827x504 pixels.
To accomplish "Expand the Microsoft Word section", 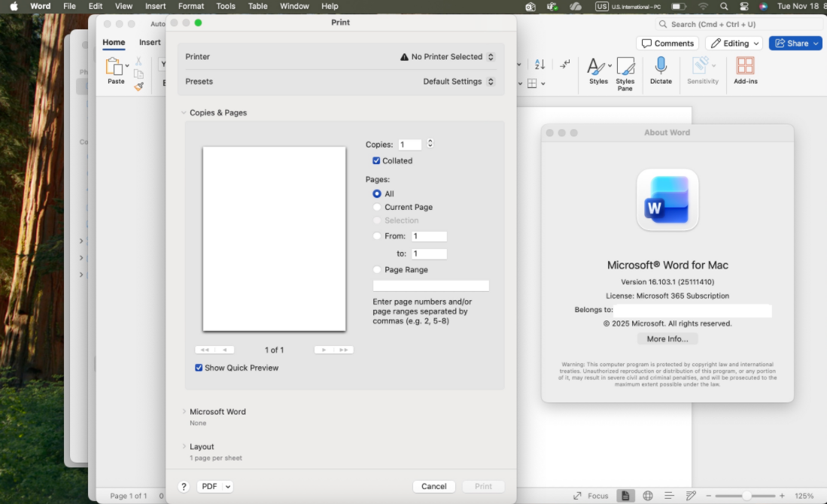I will 184,411.
